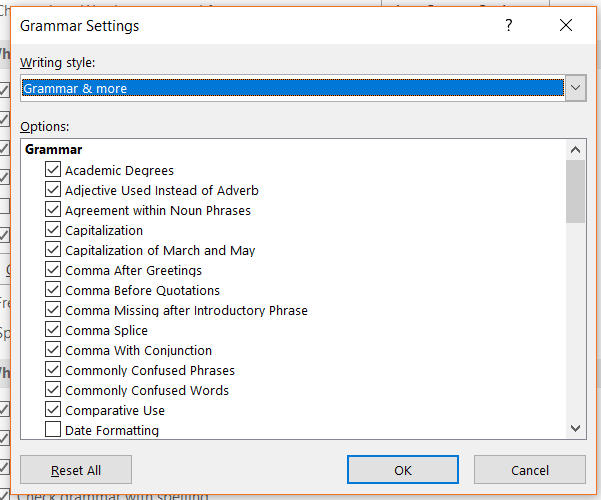Uncheck the Comma Splice option
The height and width of the screenshot is (500, 601).
[53, 330]
